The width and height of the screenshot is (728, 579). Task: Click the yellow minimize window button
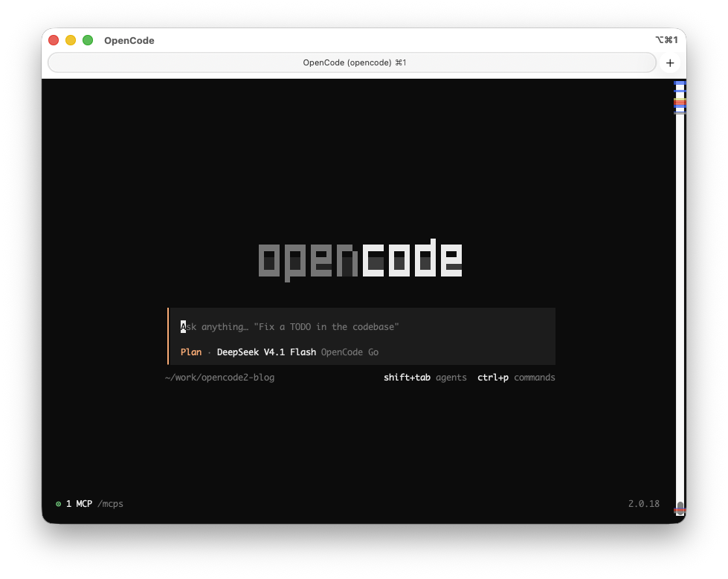[71, 40]
